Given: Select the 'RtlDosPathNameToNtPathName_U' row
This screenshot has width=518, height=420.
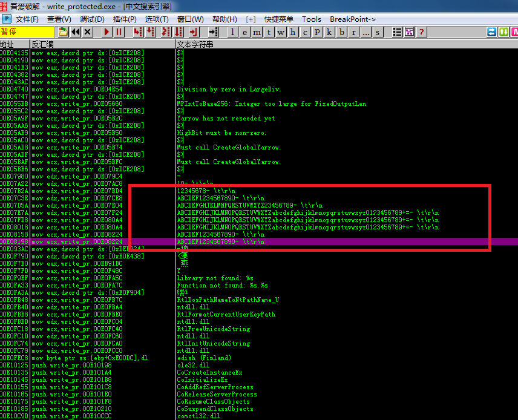Looking at the screenshot, I should coord(259,300).
